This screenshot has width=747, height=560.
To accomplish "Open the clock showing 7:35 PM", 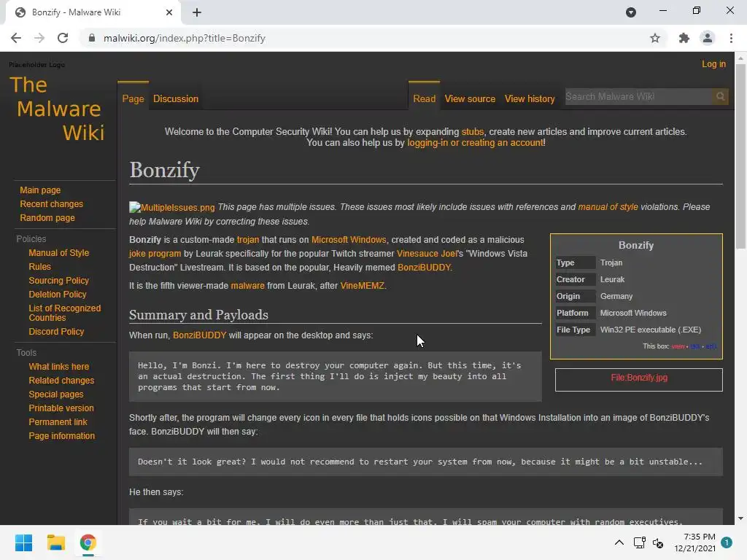I will (694, 542).
